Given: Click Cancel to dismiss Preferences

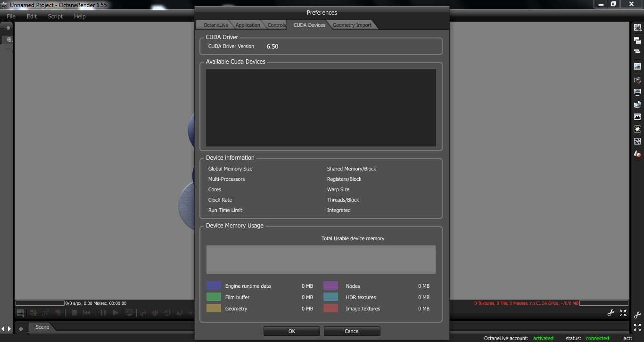Looking at the screenshot, I should tap(352, 331).
